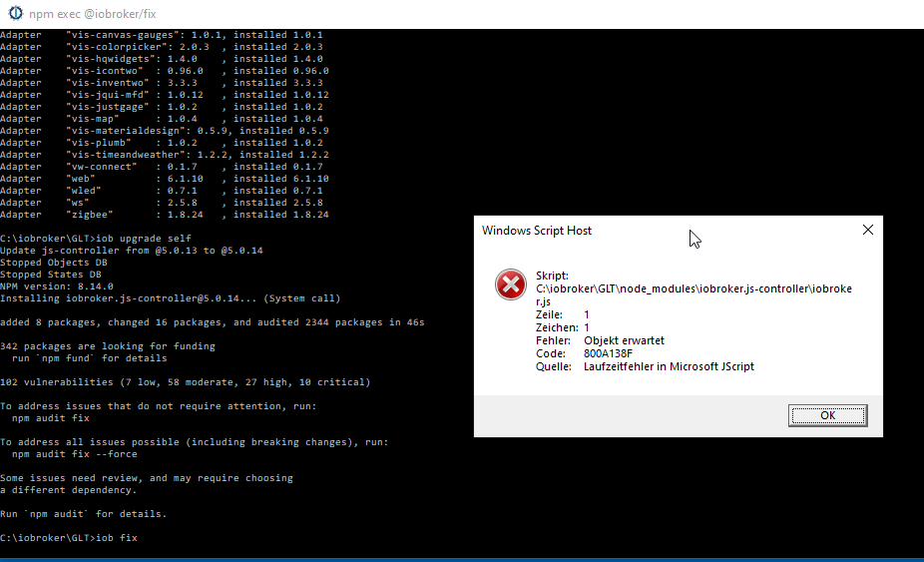924x562 pixels.
Task: Click the "Zeile: 1" line entry
Action: (562, 314)
